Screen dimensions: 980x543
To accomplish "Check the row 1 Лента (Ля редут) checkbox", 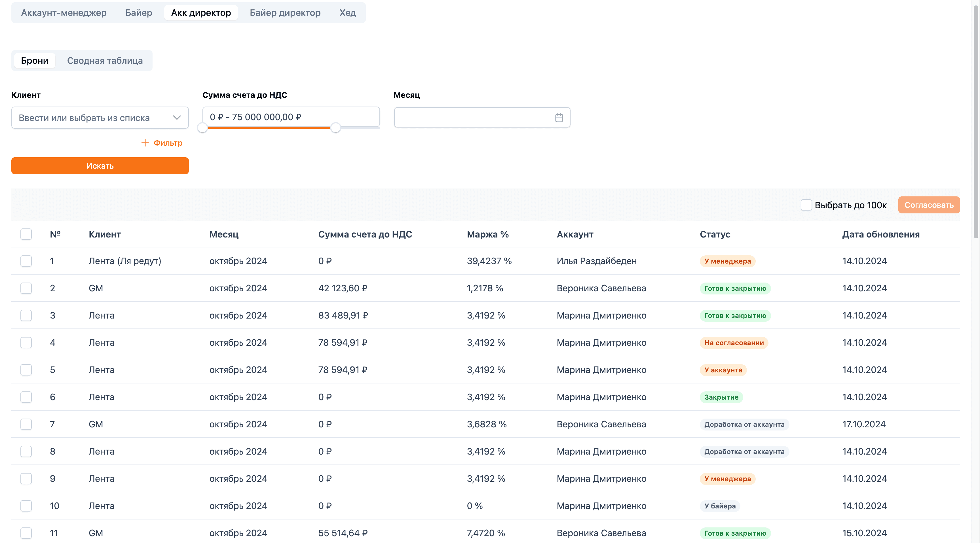I will coord(26,261).
